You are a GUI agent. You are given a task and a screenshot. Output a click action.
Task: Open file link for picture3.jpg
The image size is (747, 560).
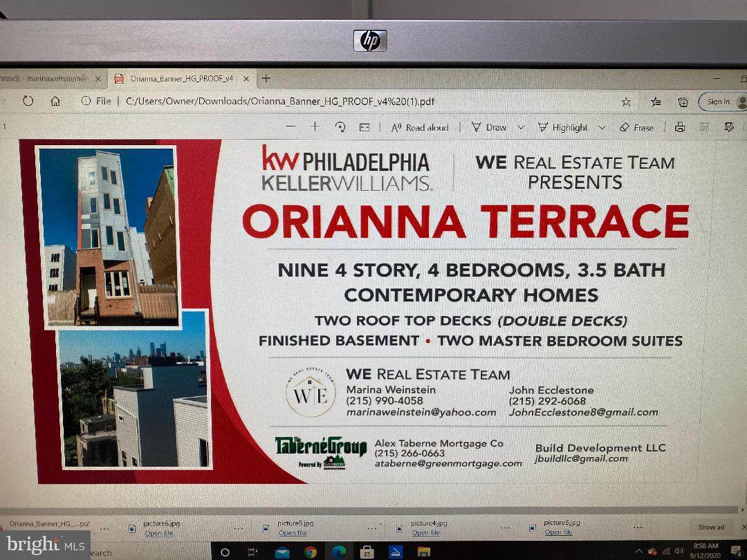pos(558,532)
